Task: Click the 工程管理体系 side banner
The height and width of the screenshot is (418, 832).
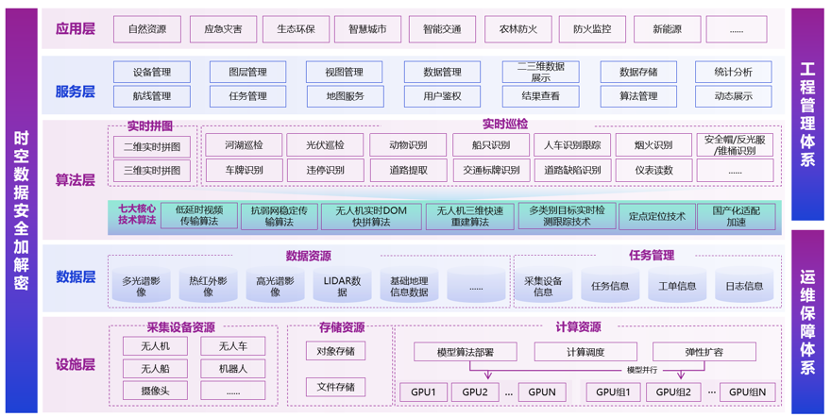Action: pos(810,109)
